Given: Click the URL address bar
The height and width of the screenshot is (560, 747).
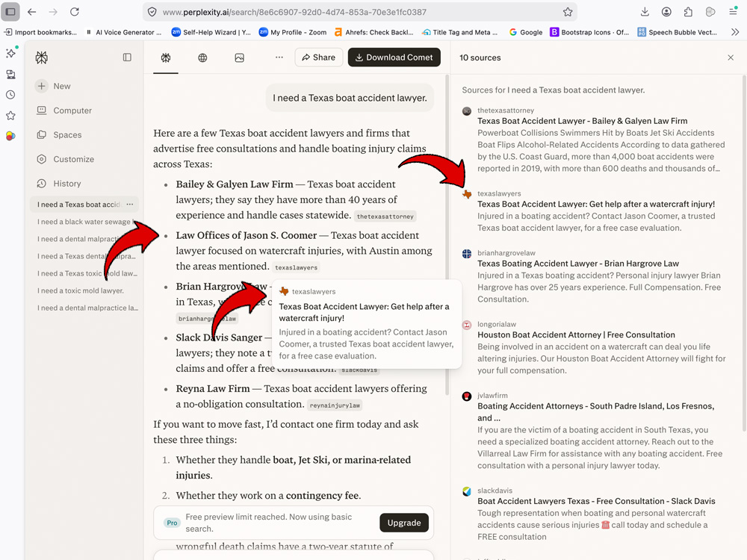Looking at the screenshot, I should 360,12.
